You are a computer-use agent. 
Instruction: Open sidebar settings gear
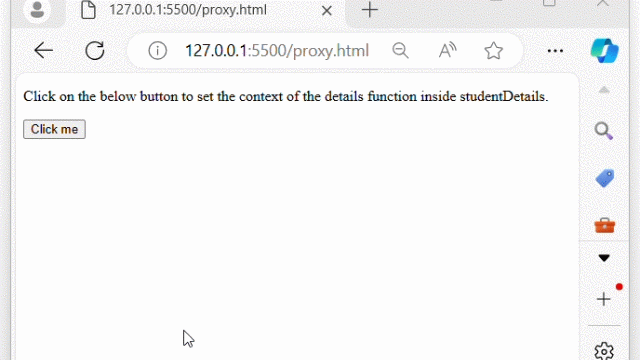coord(604,351)
